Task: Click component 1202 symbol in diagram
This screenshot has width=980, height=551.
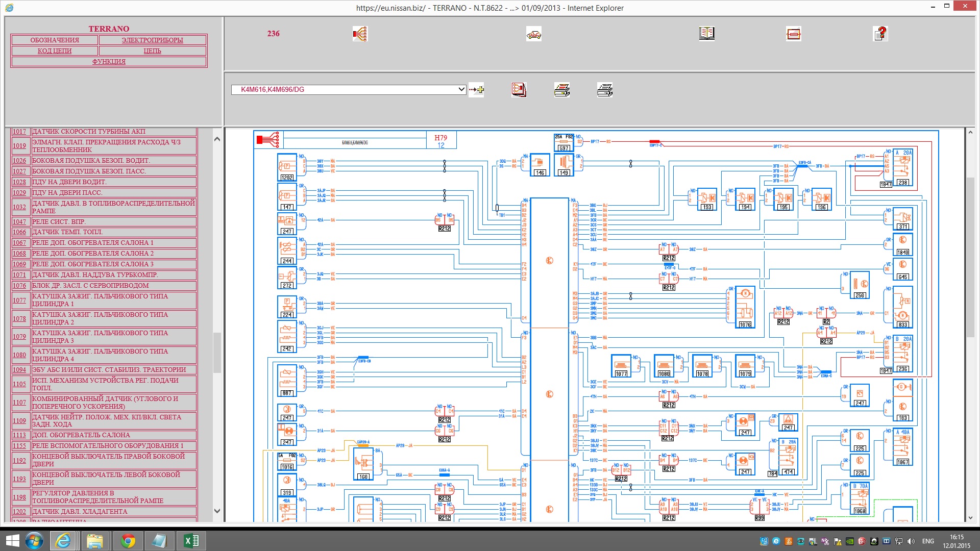Action: click(287, 167)
